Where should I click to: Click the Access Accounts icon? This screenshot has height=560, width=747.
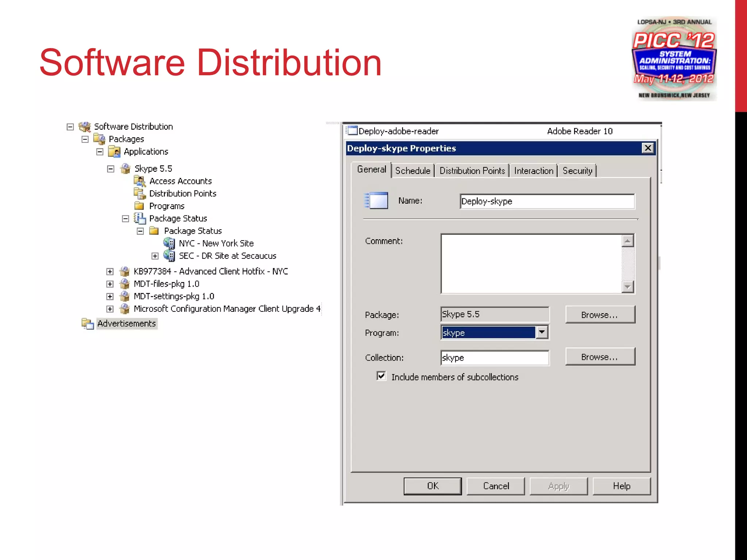[x=140, y=181]
